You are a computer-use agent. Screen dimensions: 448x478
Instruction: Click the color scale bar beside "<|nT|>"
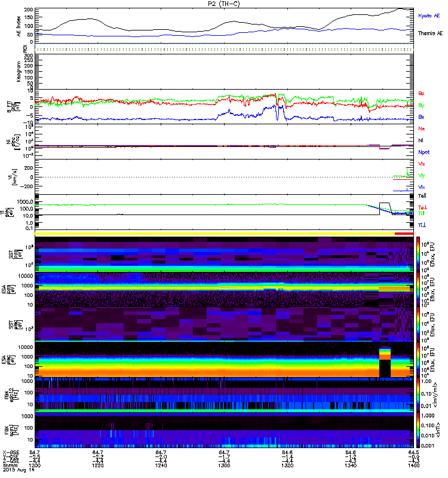[x=418, y=430]
